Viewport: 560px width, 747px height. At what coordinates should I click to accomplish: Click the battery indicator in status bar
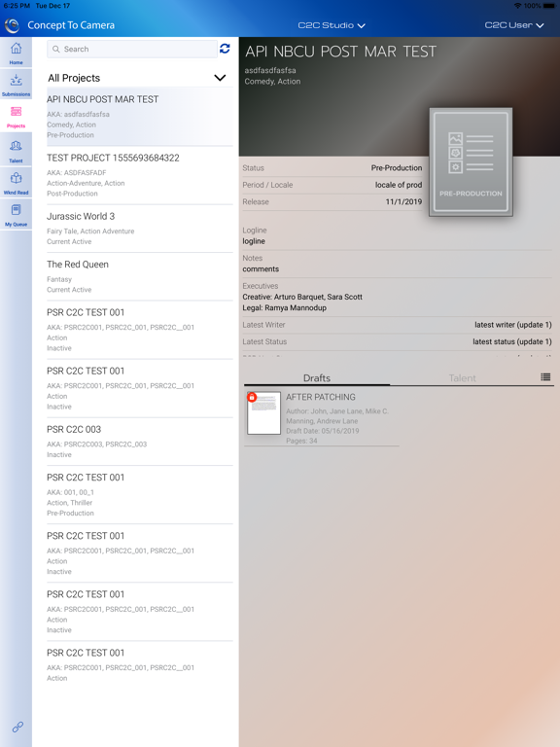coord(550,6)
